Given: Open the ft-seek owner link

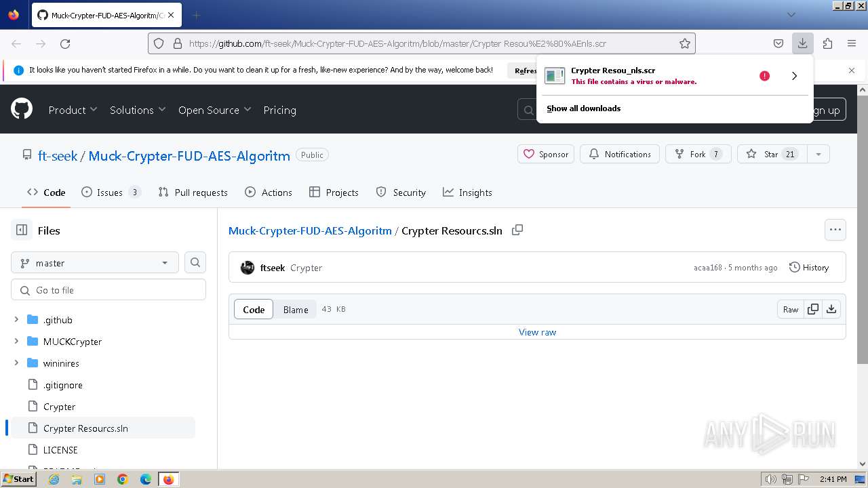Looking at the screenshot, I should (58, 155).
